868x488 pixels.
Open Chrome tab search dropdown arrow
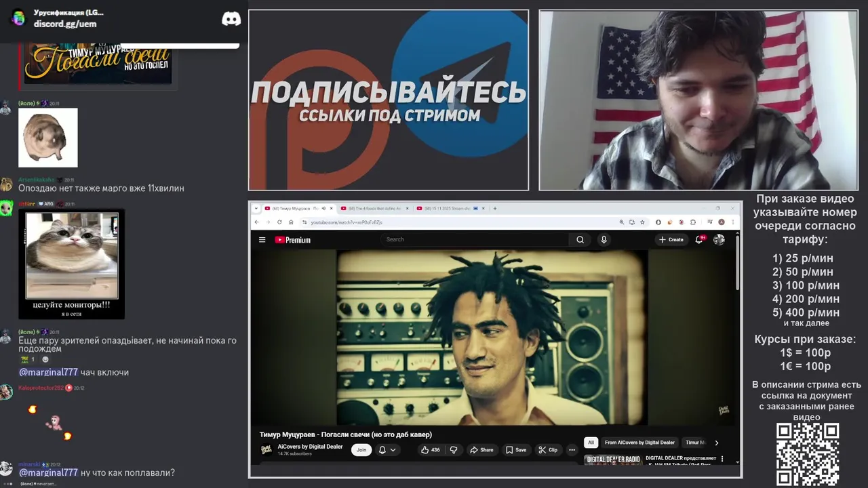click(256, 208)
